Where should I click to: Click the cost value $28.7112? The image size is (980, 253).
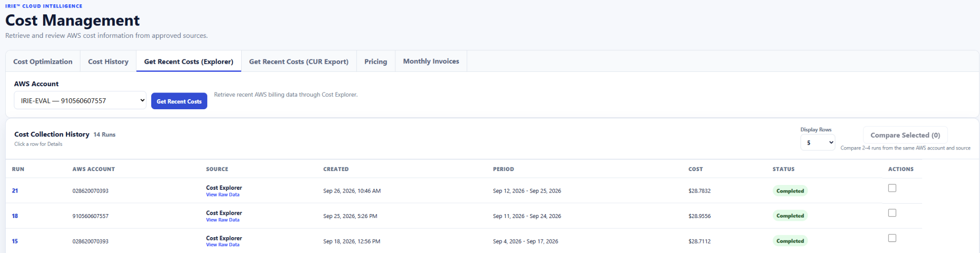700,241
